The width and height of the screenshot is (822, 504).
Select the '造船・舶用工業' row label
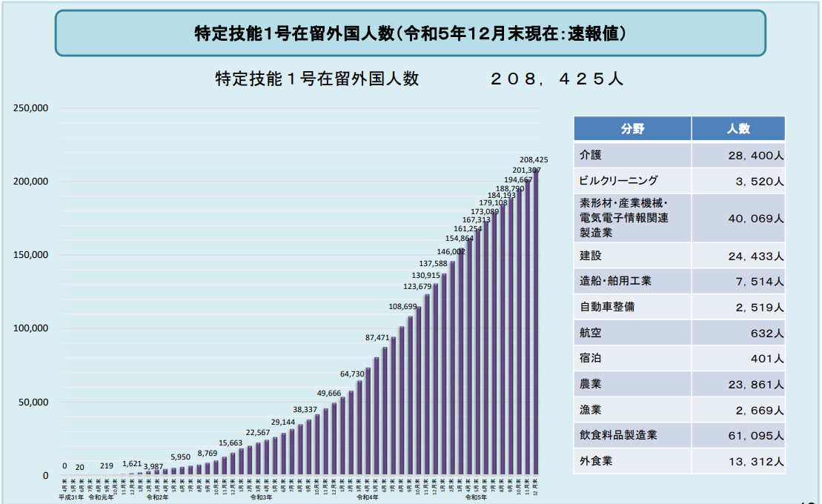(615, 281)
